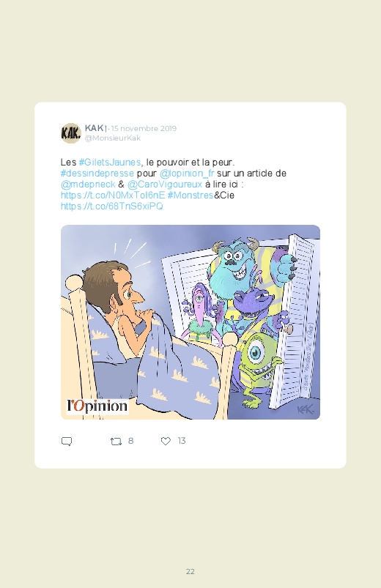Follow the t.co/68TnS6xiPQ link
Screen dimensions: 381x588
click(111, 206)
